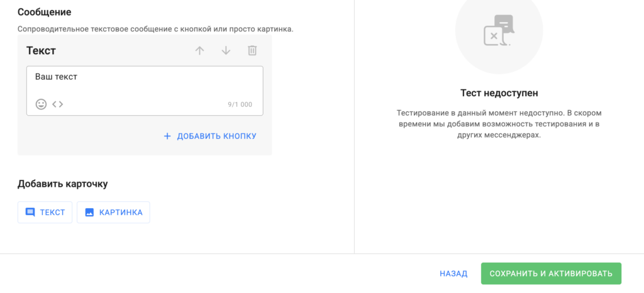Click the Сообщение section heading
644x293 pixels.
point(44,13)
